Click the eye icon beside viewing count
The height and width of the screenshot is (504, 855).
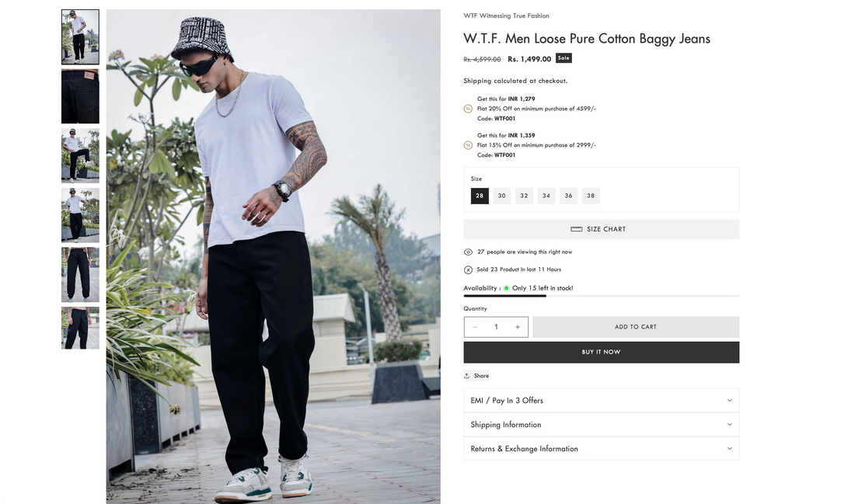point(468,252)
